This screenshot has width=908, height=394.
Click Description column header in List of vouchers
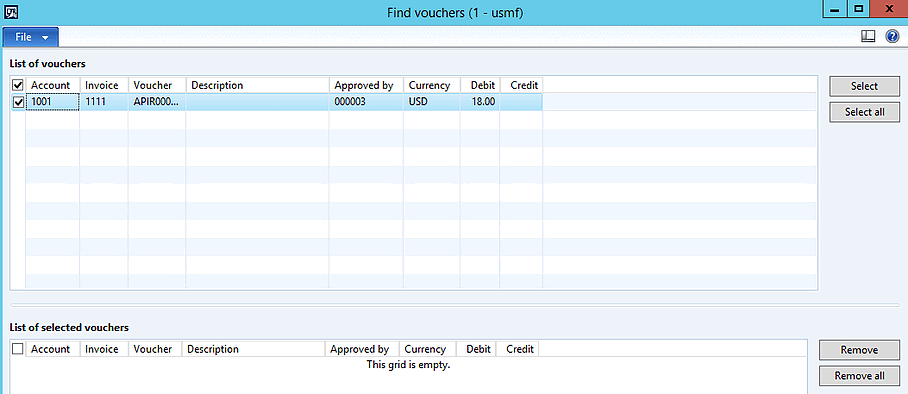257,85
